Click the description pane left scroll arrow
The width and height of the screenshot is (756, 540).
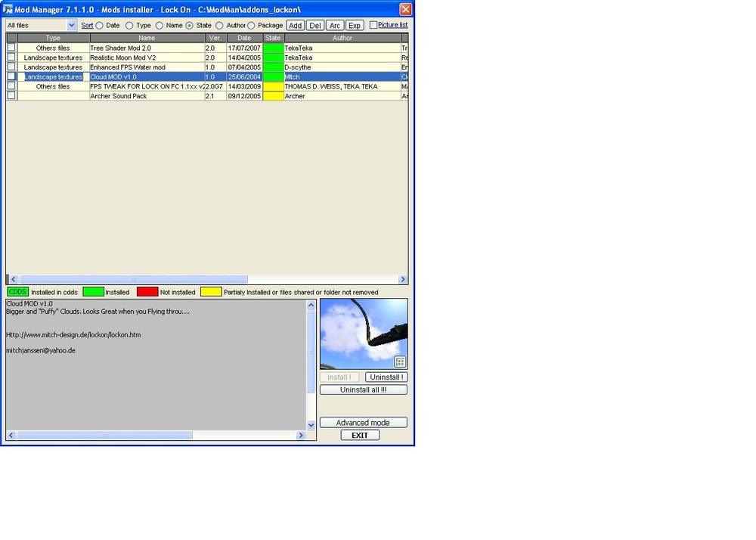11,436
